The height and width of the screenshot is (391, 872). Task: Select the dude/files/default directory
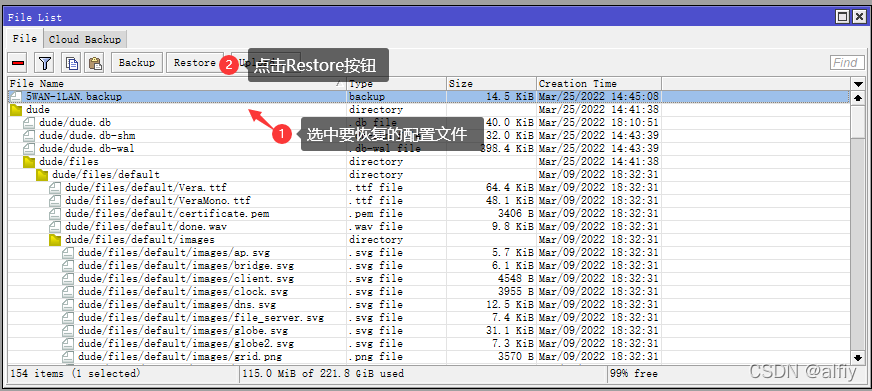[x=429, y=175]
